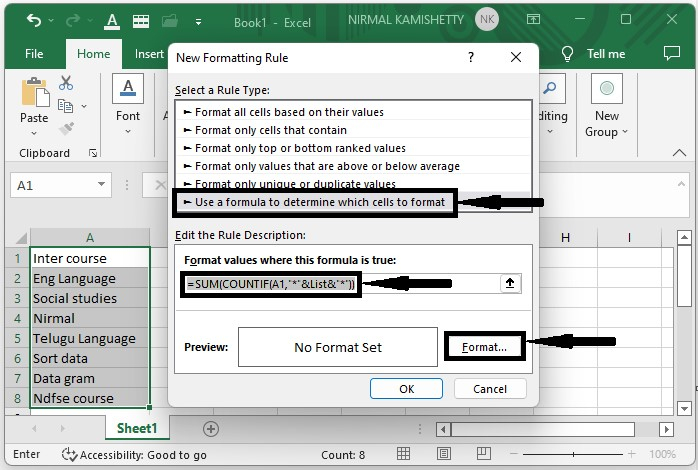Screen dimensions: 698x470
Task: Select 'Format only cells that contain' rule
Action: [270, 130]
